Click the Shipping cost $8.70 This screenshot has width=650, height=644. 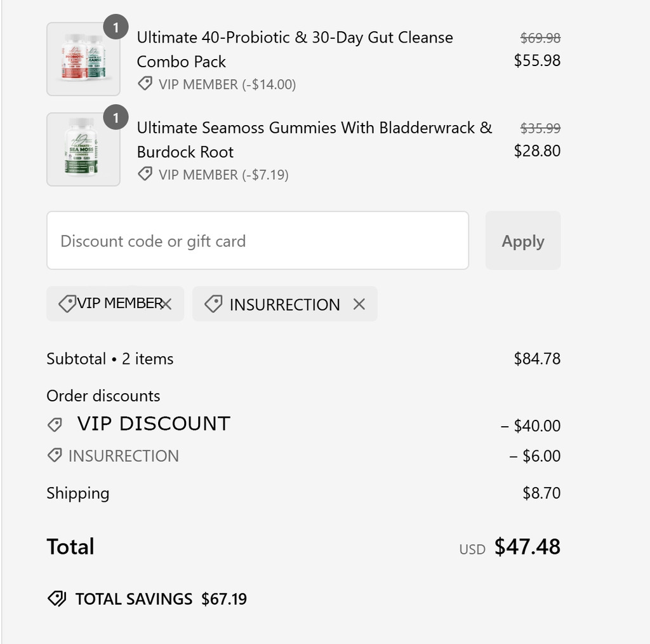(541, 493)
